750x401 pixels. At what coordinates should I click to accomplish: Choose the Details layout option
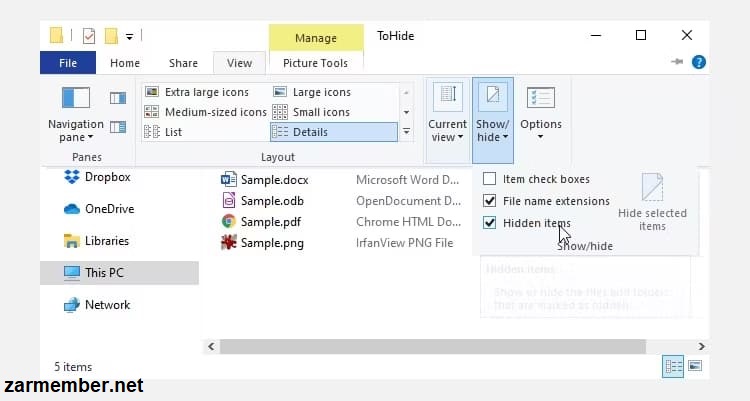[x=334, y=132]
